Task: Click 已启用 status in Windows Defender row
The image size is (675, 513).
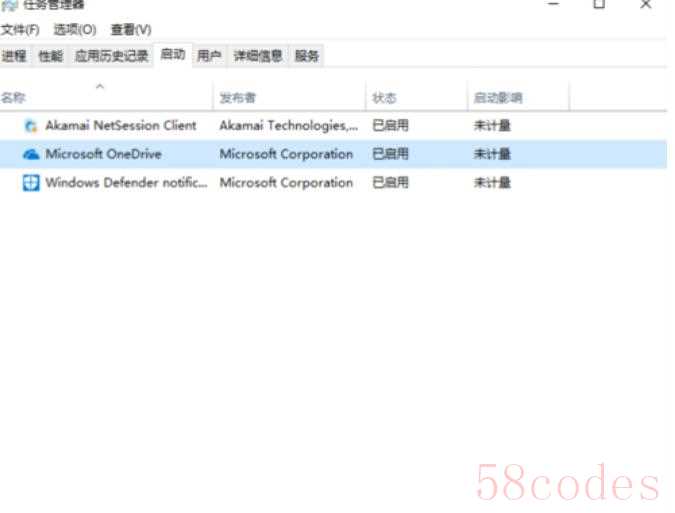Action: [390, 183]
